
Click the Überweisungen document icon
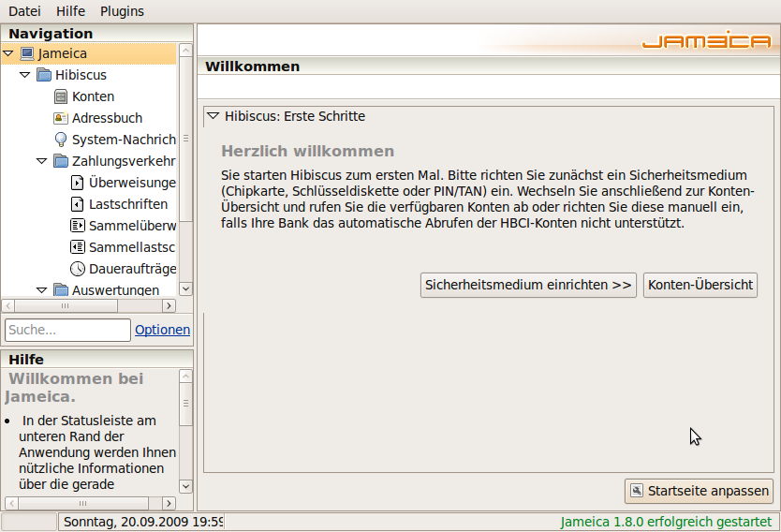77,183
